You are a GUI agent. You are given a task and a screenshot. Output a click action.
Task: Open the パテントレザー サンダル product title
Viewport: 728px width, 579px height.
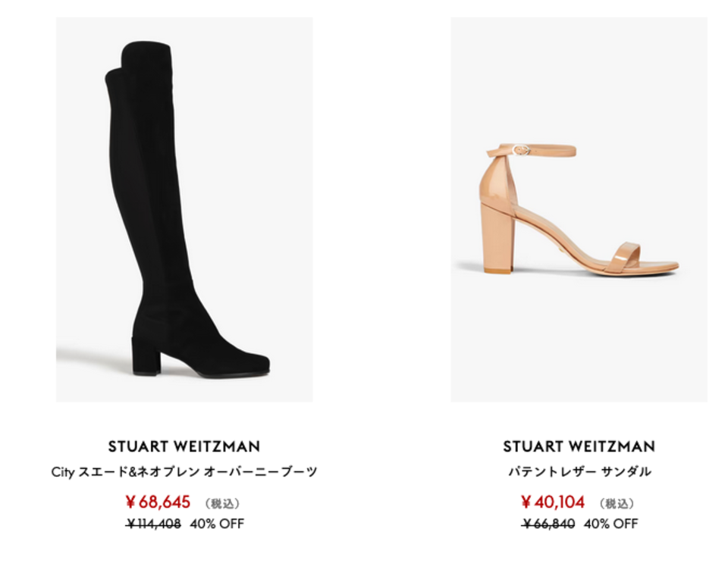click(579, 472)
